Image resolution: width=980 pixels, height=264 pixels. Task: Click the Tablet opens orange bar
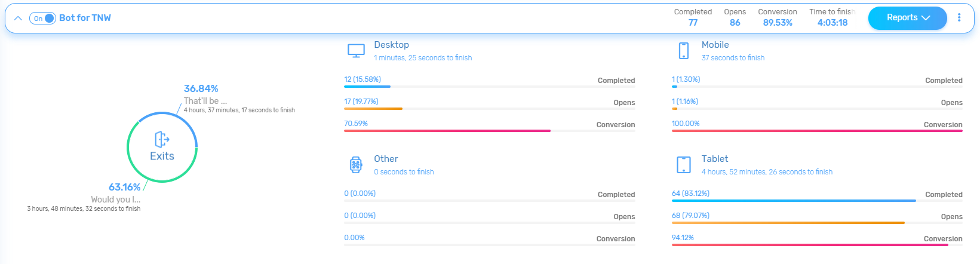tap(788, 223)
